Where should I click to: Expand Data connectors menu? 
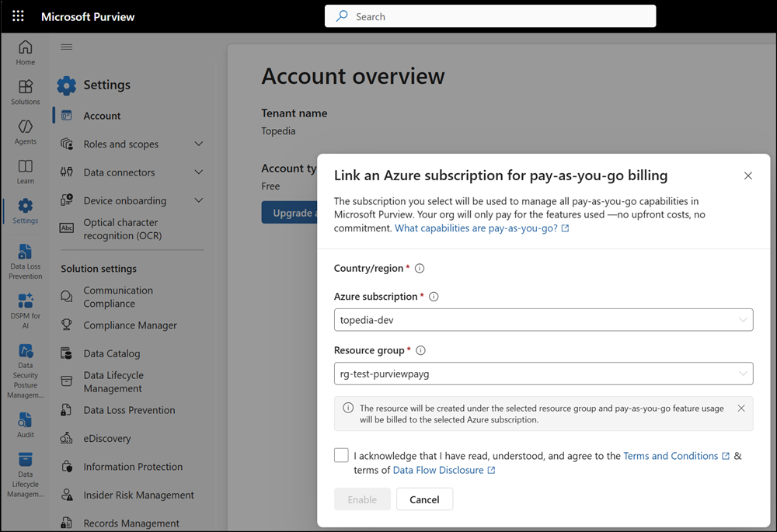click(x=198, y=172)
